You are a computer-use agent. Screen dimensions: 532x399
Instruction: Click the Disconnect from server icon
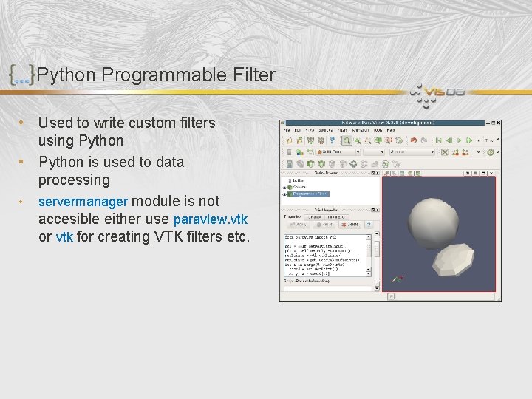pos(321,140)
